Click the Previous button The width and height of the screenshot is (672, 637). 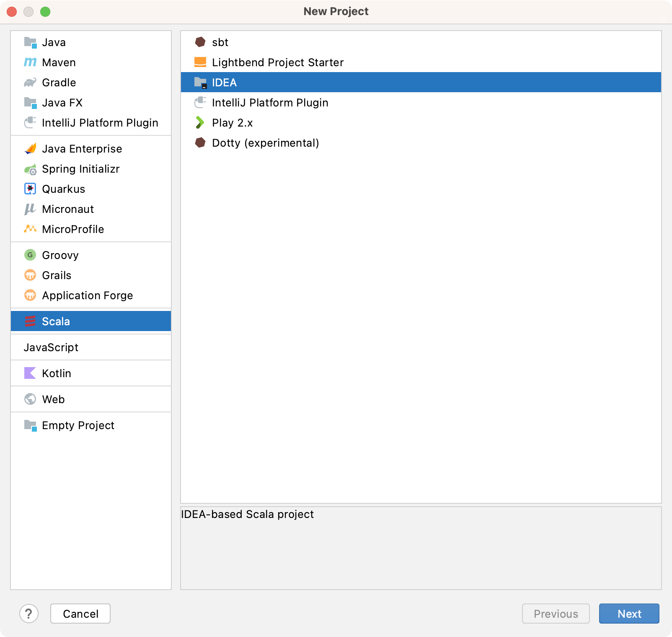[x=556, y=614]
